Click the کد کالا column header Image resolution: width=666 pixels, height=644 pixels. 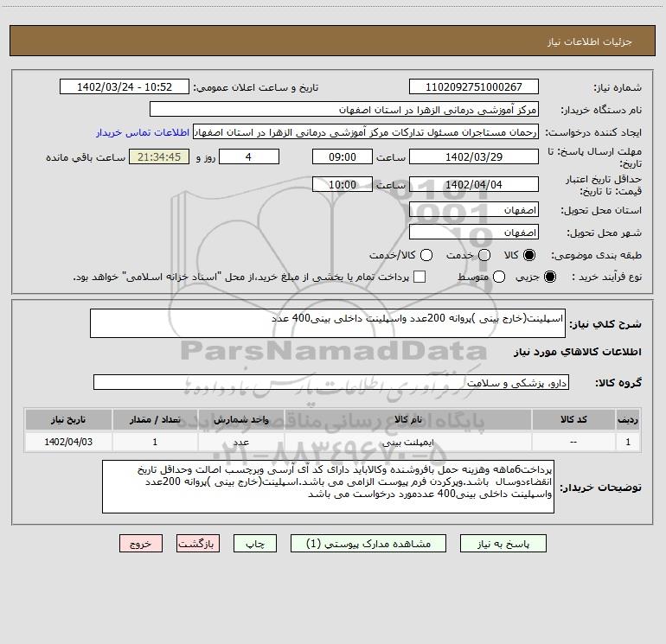click(573, 419)
